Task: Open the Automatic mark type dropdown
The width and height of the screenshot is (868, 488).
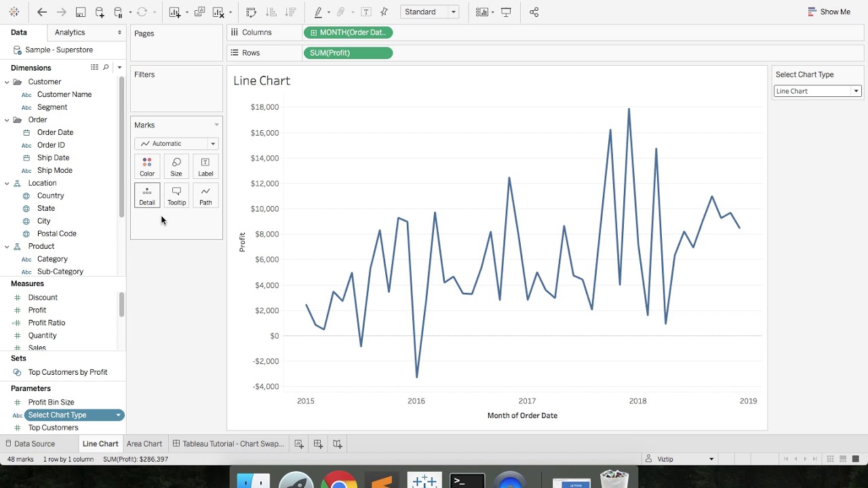Action: point(176,144)
